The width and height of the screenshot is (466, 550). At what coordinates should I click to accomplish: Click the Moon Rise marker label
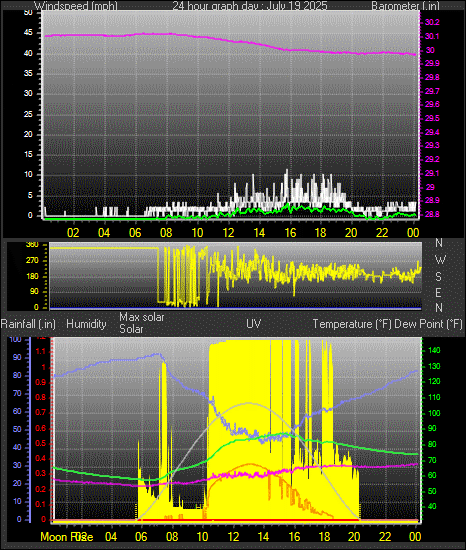pos(67,537)
